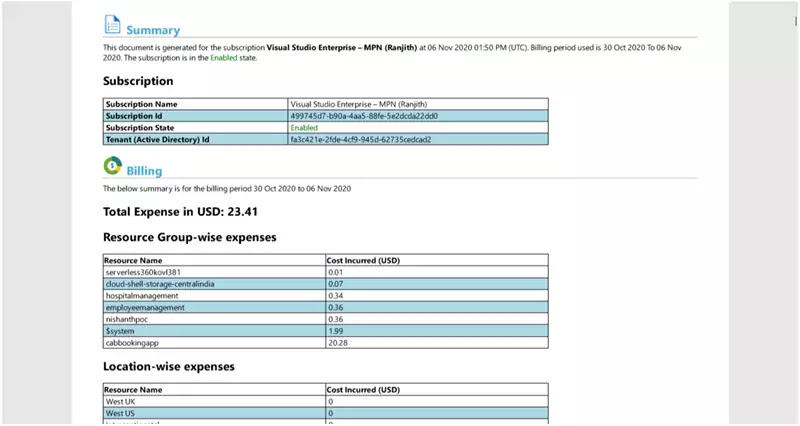800x426 pixels.
Task: Click Resource Group-wise expenses heading
Action: (190, 237)
